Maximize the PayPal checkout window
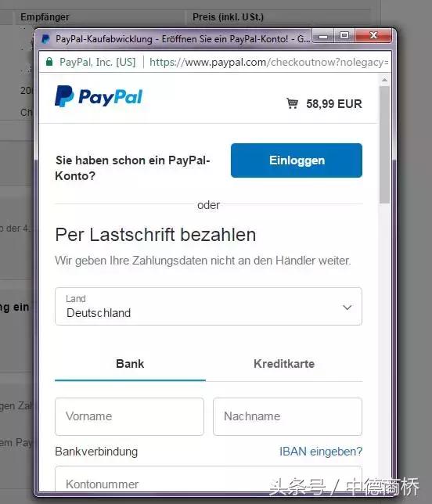Viewport: 432px width, 504px height. (x=344, y=35)
